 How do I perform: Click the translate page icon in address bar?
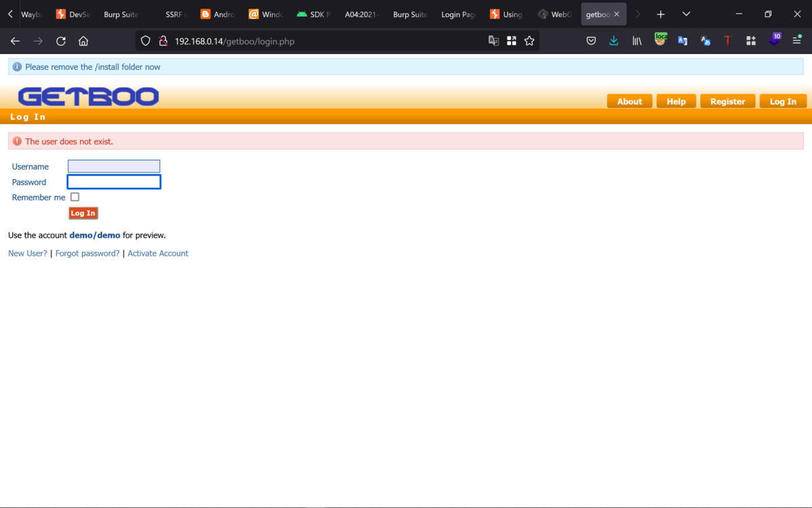494,41
